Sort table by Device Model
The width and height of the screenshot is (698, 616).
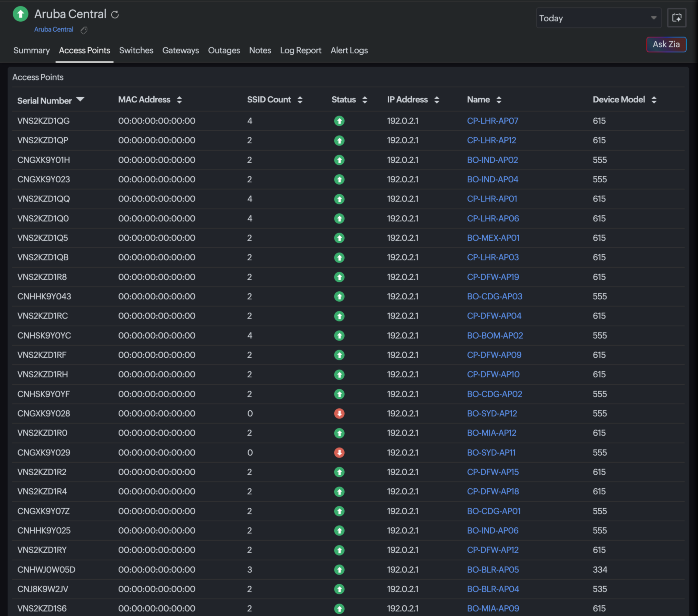point(654,100)
